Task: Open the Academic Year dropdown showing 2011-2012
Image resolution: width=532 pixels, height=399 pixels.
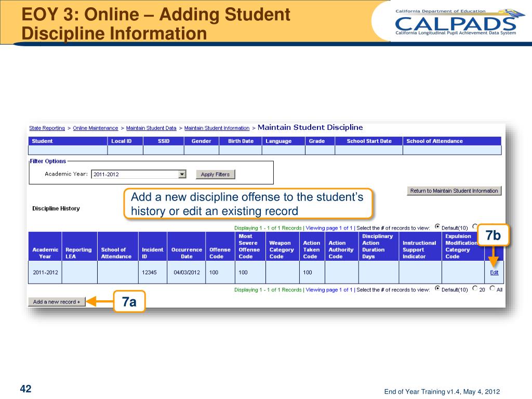Action: (x=139, y=175)
